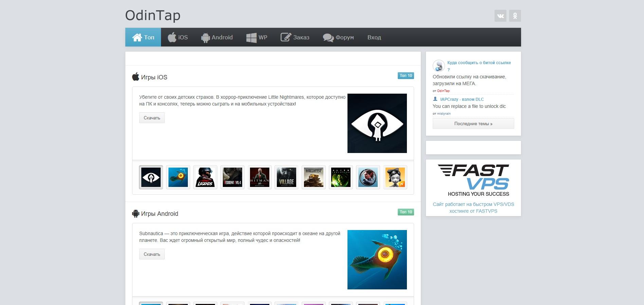Click the FASTVPS banner logo
The height and width of the screenshot is (305, 644).
473,180
